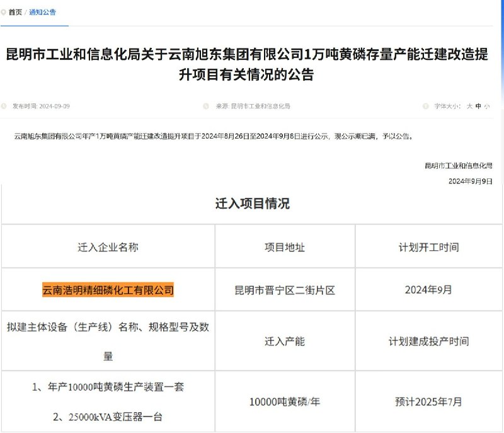The height and width of the screenshot is (433, 504).
Task: Open the 首页 breadcrumb link
Action: coord(15,12)
